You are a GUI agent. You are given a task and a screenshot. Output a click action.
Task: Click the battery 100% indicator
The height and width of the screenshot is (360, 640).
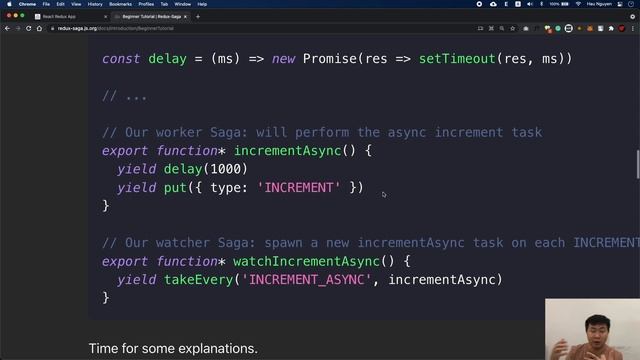pos(559,4)
